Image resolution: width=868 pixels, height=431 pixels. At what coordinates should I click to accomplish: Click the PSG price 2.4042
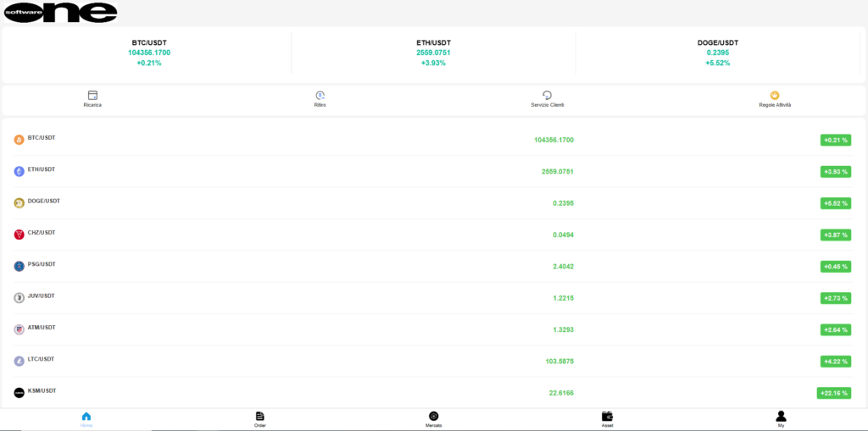[563, 266]
